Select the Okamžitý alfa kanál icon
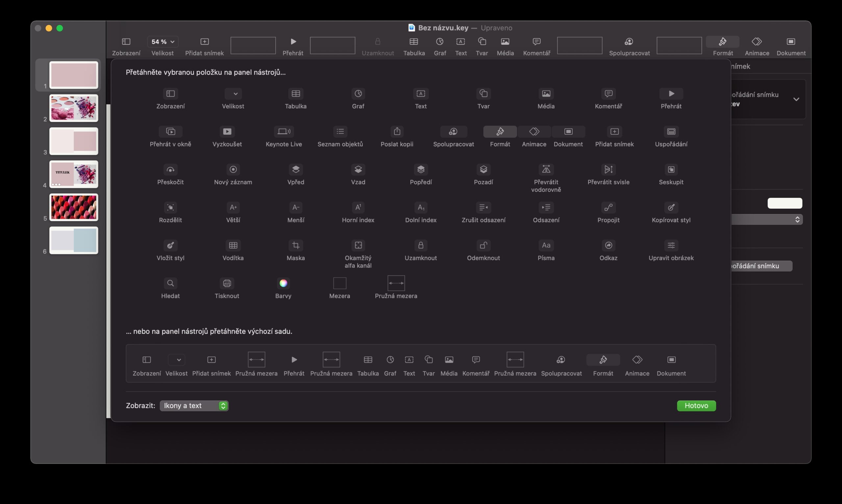Image resolution: width=842 pixels, height=504 pixels. tap(358, 245)
